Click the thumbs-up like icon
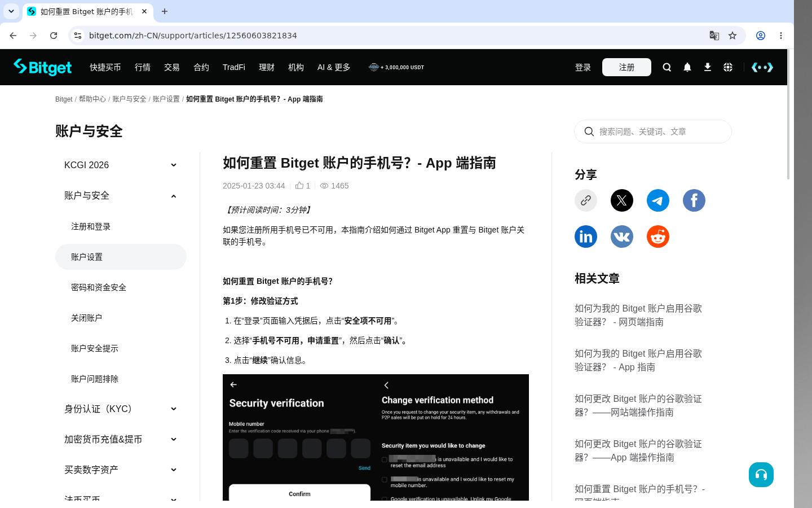Screen dimensions: 812x508 click(x=299, y=185)
